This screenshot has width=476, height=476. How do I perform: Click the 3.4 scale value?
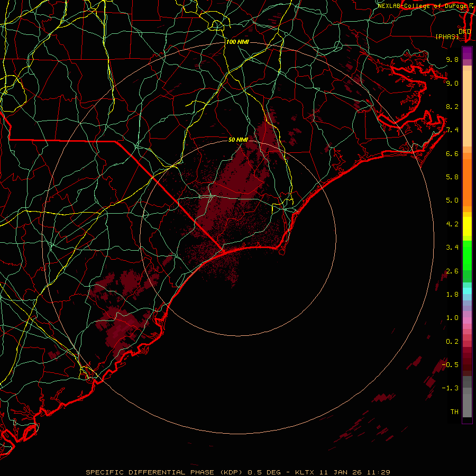[x=452, y=248]
